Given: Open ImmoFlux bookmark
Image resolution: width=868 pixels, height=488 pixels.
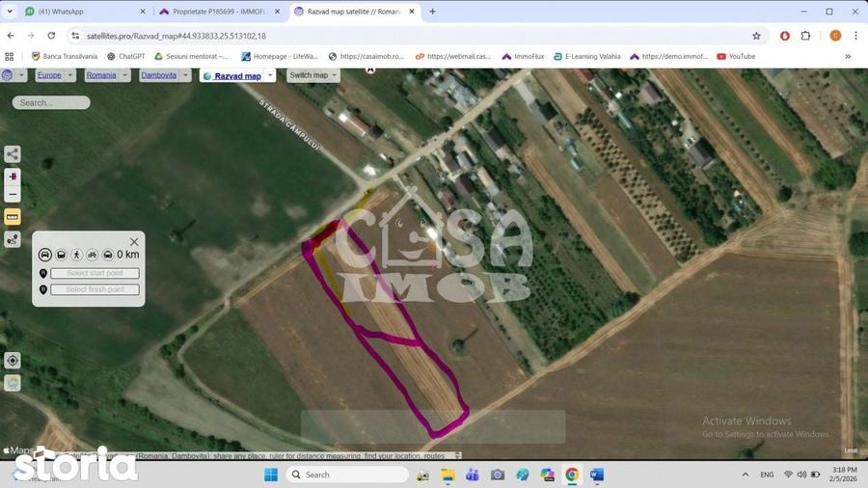Looking at the screenshot, I should (523, 57).
